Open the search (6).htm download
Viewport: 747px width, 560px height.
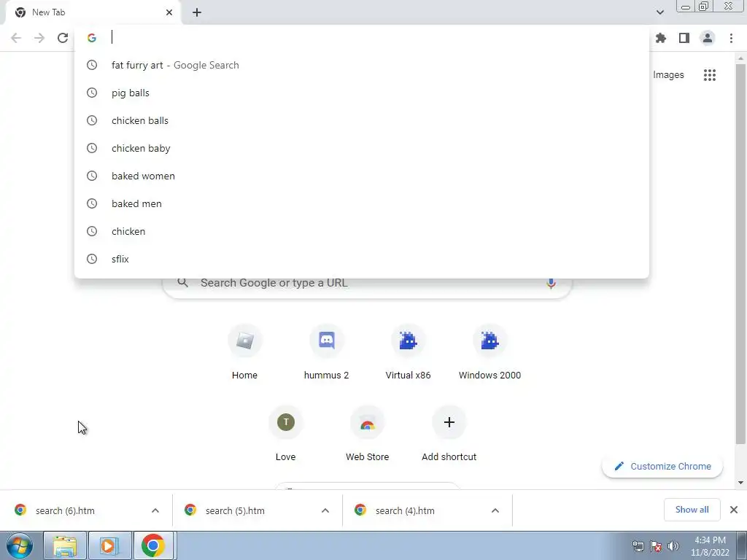coord(65,510)
